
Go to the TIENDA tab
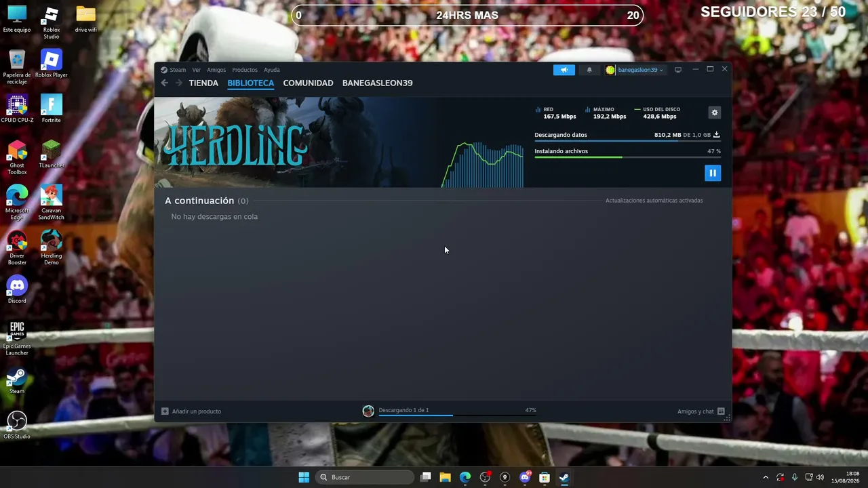pyautogui.click(x=203, y=83)
